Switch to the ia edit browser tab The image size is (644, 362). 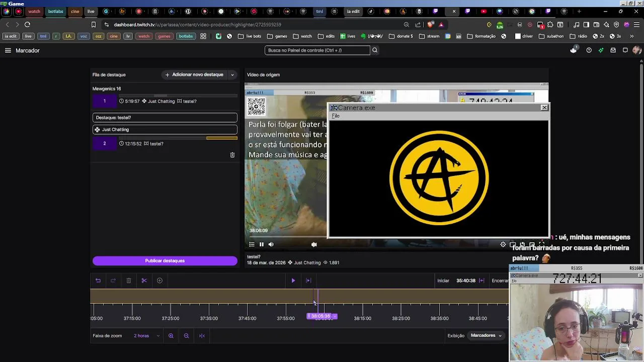coord(353,11)
